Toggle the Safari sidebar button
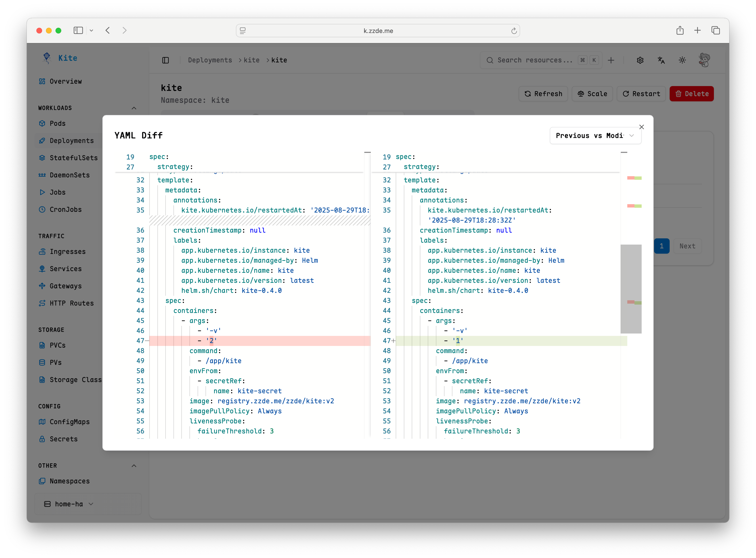Image resolution: width=756 pixels, height=558 pixels. click(x=78, y=30)
